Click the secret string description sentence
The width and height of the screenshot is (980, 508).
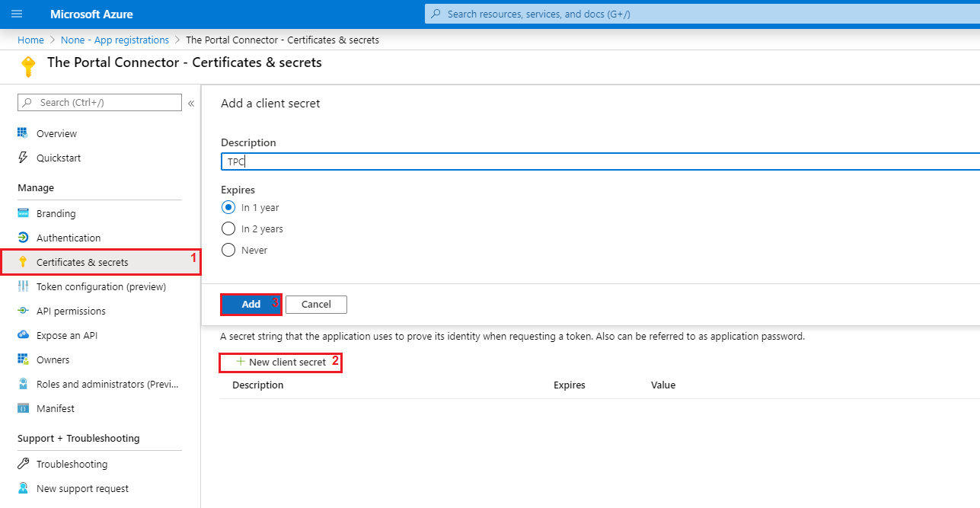(512, 336)
